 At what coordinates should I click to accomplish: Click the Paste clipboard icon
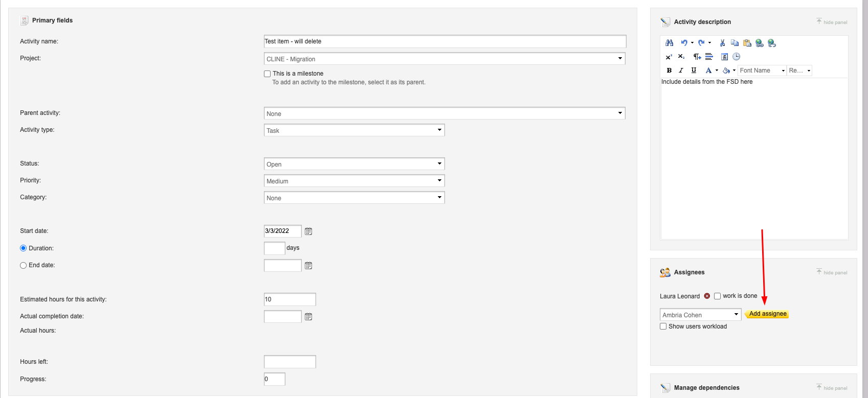click(x=747, y=43)
